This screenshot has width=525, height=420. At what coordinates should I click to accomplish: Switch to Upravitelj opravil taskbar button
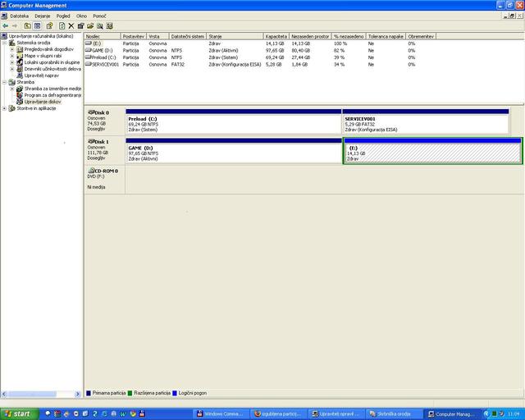(x=336, y=414)
